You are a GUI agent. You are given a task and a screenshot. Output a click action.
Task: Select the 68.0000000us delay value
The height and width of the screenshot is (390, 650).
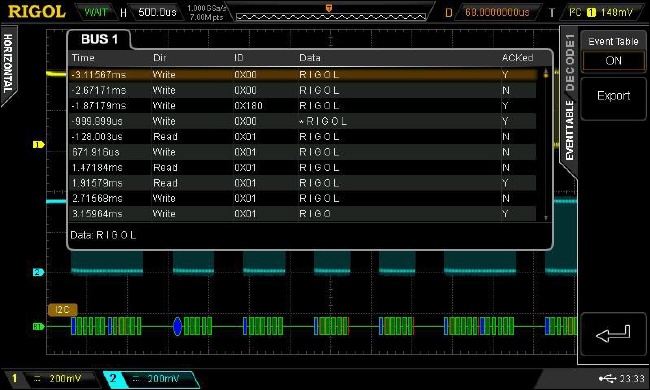click(x=497, y=12)
